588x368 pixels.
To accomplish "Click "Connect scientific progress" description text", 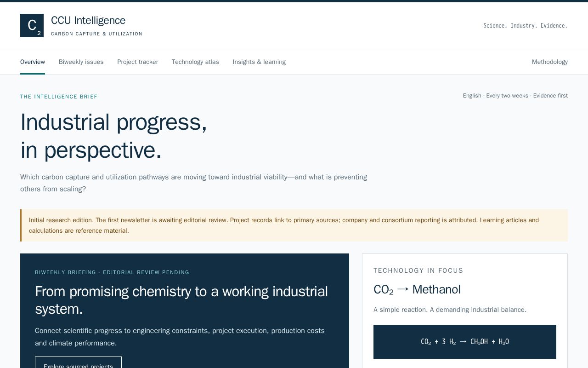I will point(180,337).
